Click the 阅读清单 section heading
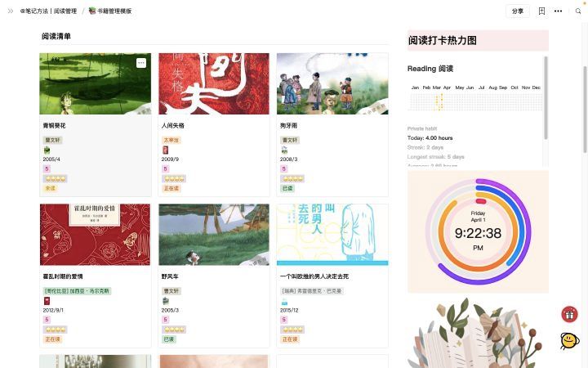The image size is (588, 368). tap(56, 36)
